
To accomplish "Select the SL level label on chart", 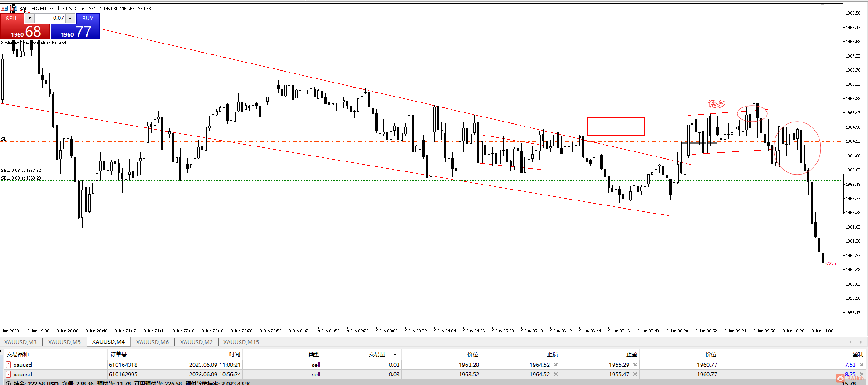I will pos(4,139).
